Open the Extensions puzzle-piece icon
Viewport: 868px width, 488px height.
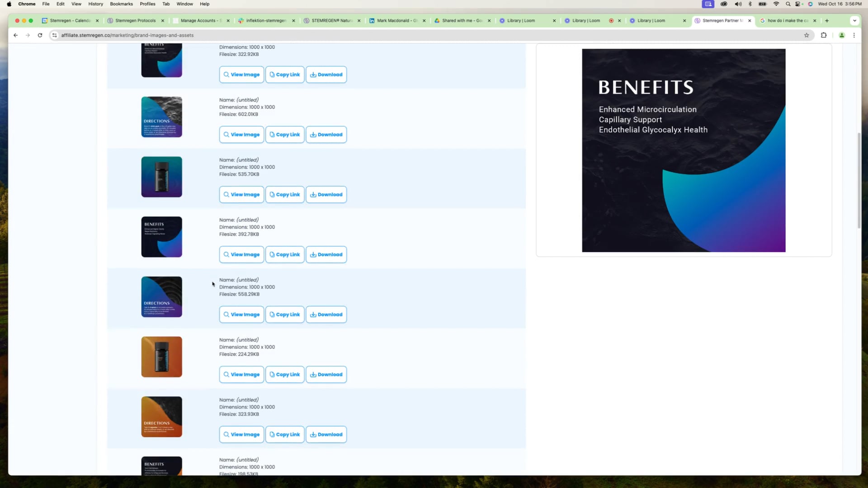point(824,35)
